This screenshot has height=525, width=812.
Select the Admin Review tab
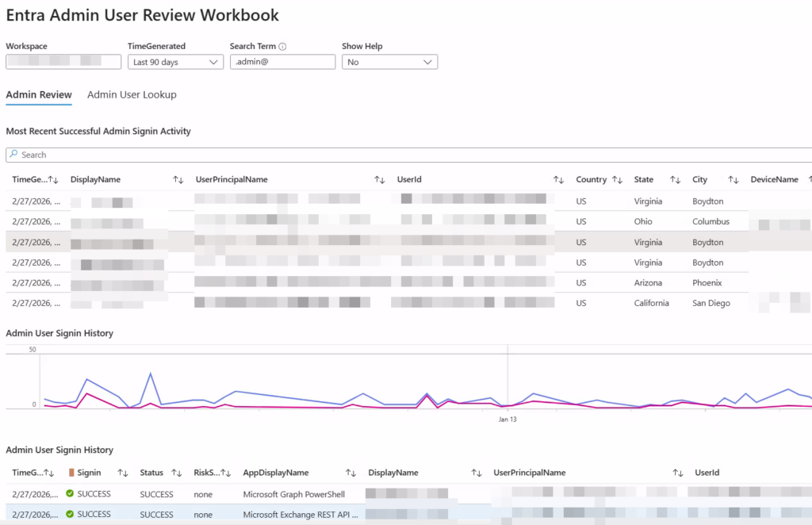click(39, 95)
